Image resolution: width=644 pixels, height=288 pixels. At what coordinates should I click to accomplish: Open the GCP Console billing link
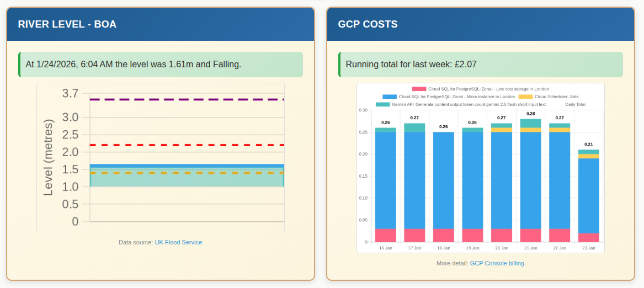tap(497, 263)
